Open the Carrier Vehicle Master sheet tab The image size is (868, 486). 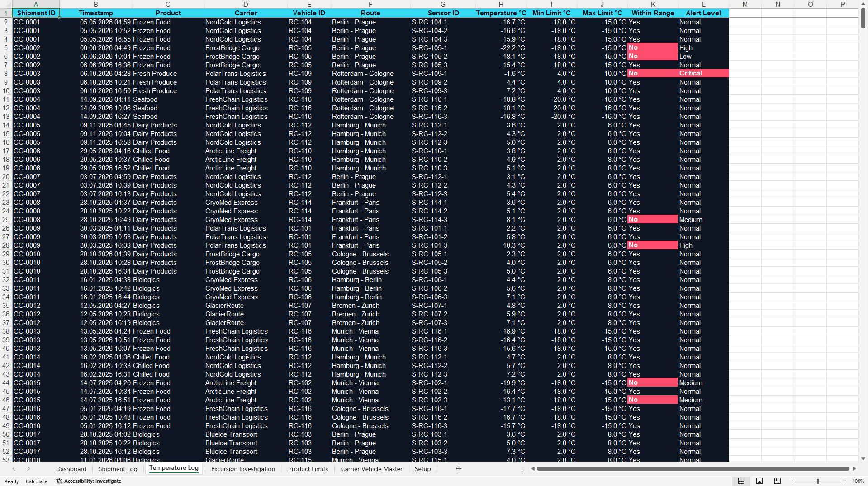click(x=371, y=469)
